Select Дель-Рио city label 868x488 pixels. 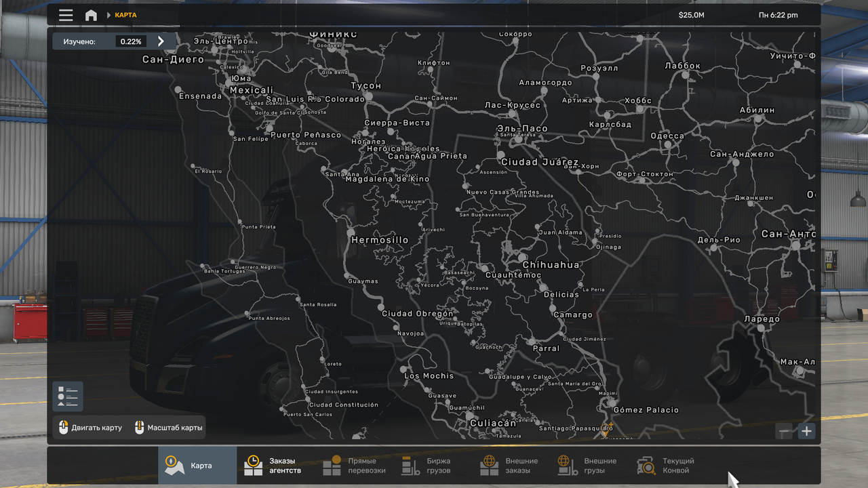tap(719, 240)
